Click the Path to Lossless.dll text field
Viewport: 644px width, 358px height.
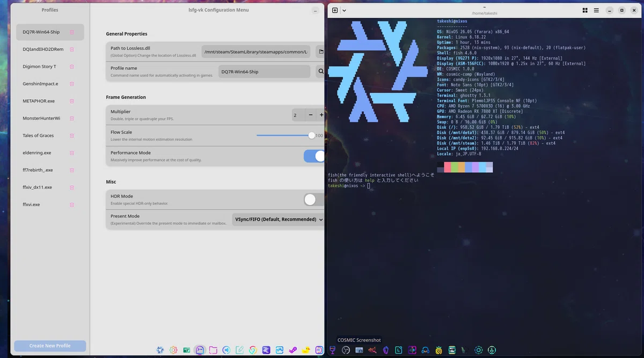click(x=257, y=52)
